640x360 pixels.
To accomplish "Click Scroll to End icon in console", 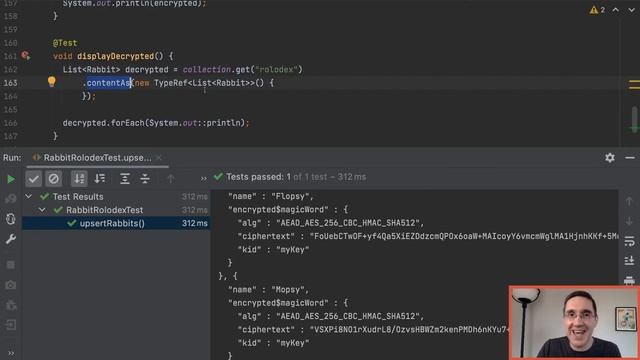I will coord(629,260).
